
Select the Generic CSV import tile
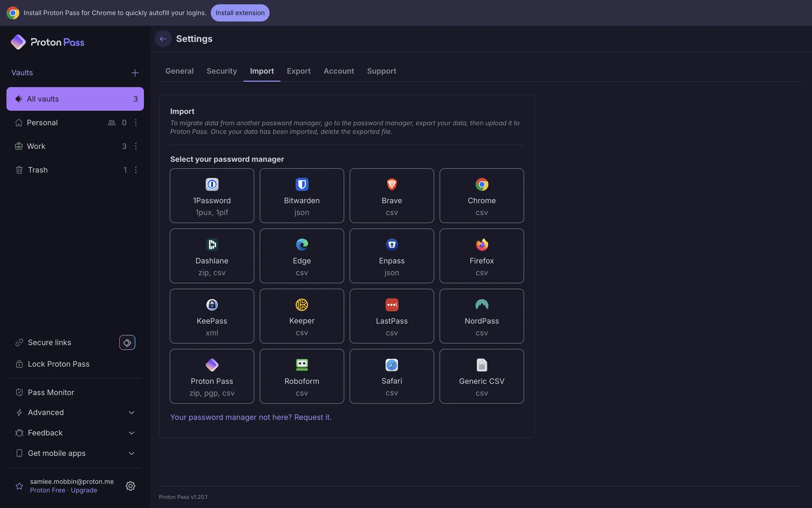(x=481, y=376)
